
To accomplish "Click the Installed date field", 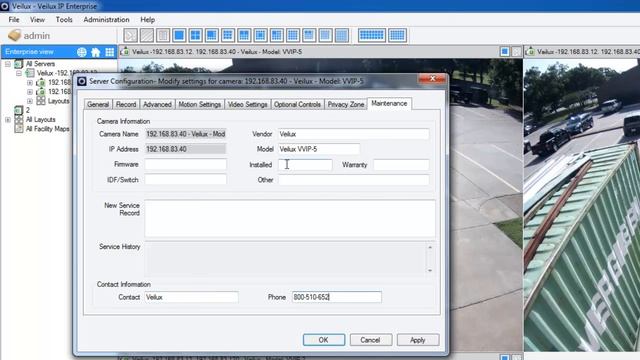I will (x=305, y=164).
